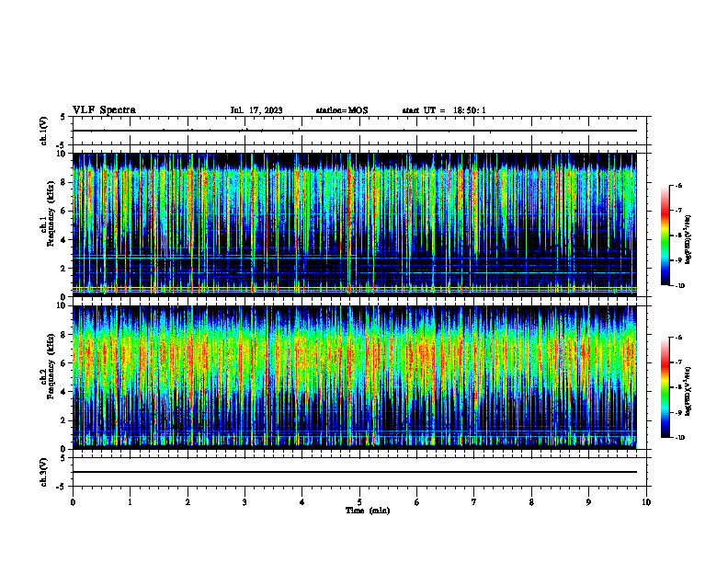Click time axis tick label "4"

point(302,502)
